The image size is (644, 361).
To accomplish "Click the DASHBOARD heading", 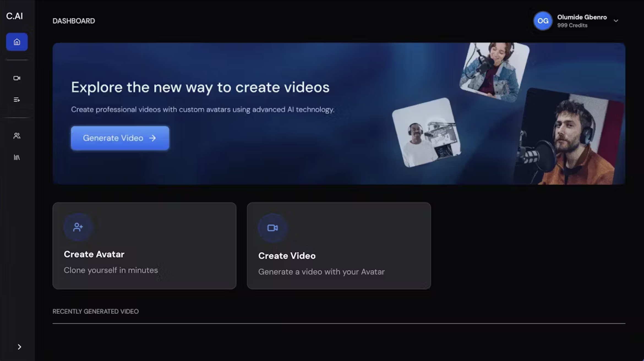I will tap(74, 21).
